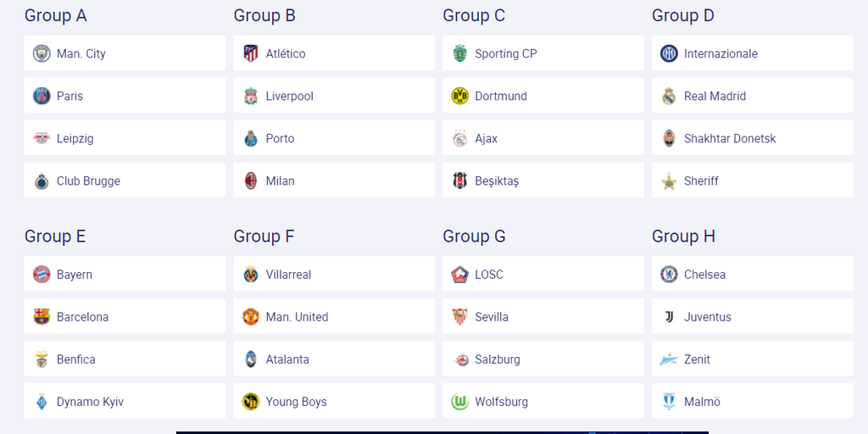Click the Barcelona club crest

(42, 317)
